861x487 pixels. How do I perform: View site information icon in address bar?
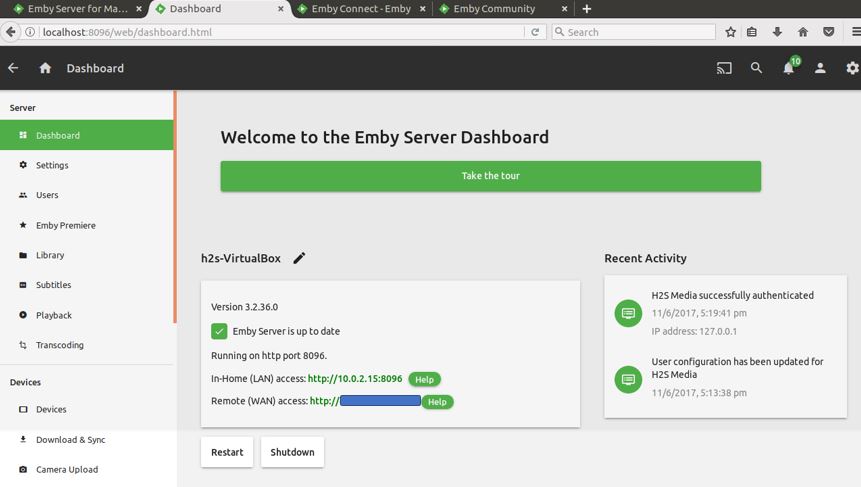pyautogui.click(x=30, y=32)
